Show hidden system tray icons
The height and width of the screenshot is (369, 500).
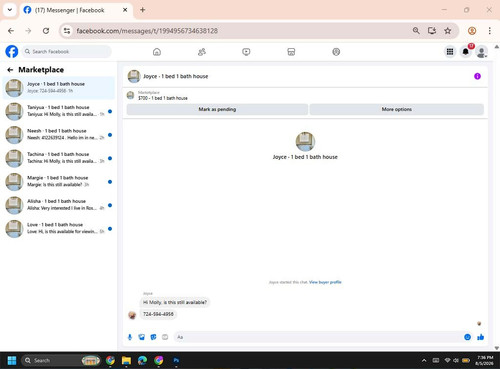[424, 360]
